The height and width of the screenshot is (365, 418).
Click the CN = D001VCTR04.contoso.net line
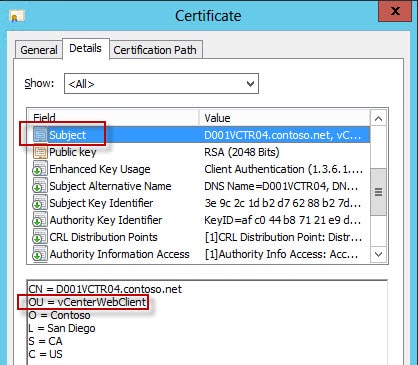105,289
